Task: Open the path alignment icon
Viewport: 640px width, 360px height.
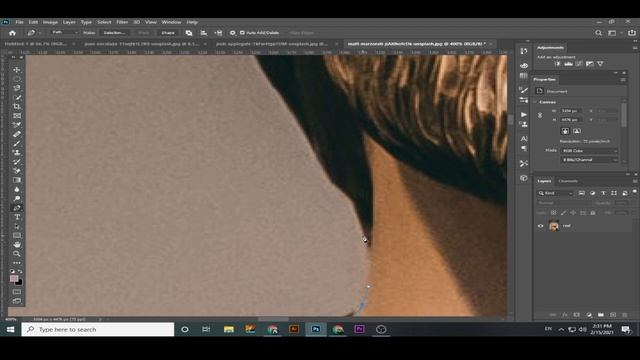Action: 204,33
